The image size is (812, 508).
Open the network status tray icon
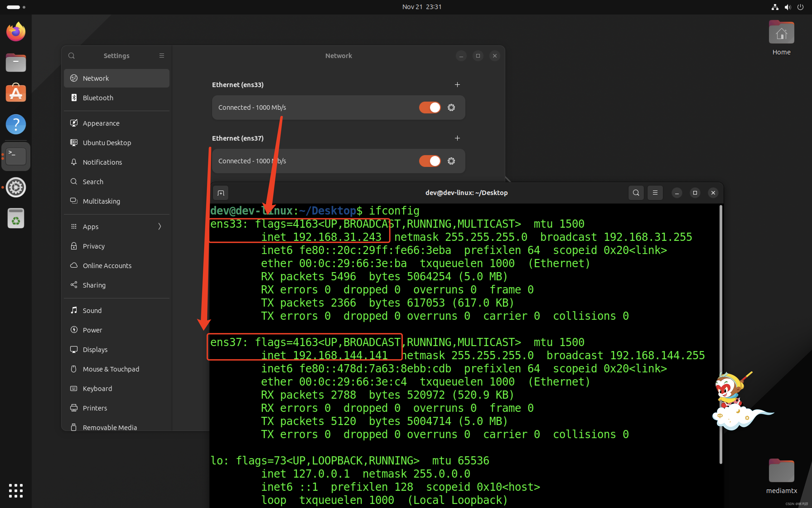click(x=775, y=7)
